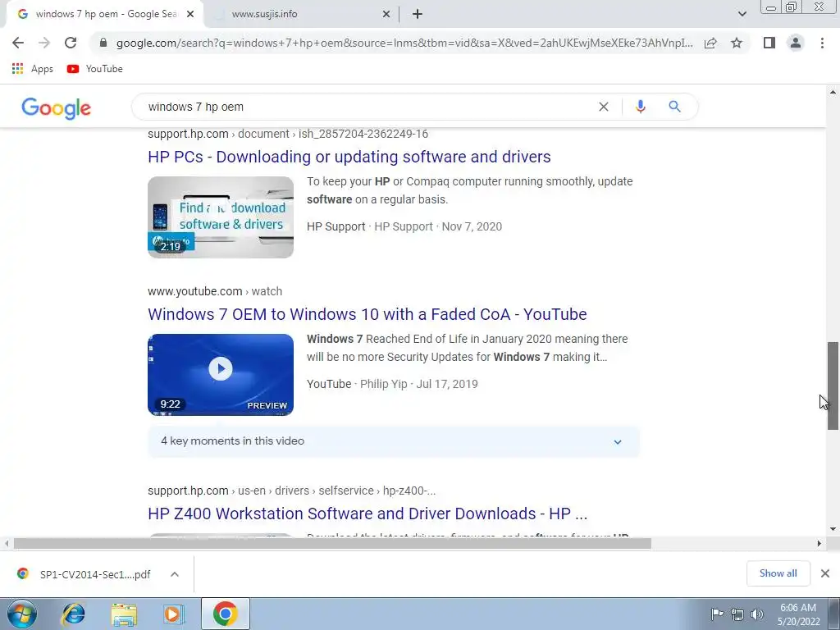
Task: Open the Windows Start menu
Action: click(22, 614)
